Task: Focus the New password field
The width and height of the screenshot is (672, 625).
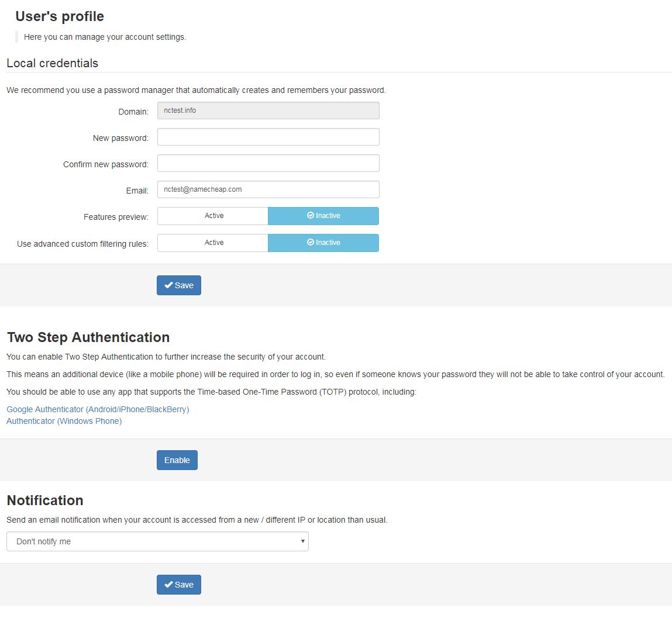Action: 268,137
